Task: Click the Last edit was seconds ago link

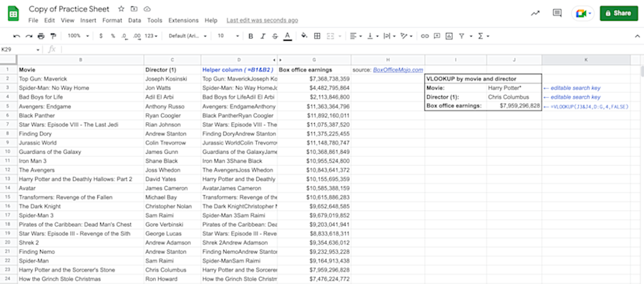Action: point(262,20)
